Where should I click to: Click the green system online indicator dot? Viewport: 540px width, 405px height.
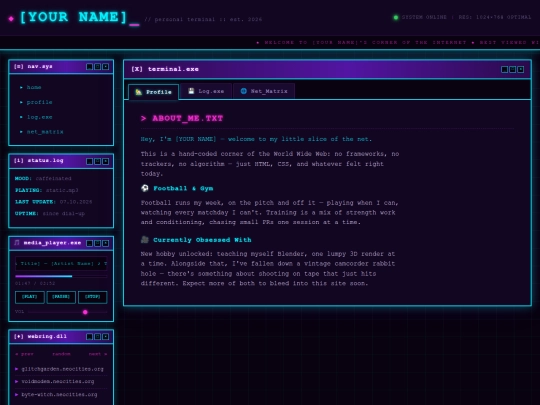(x=396, y=17)
